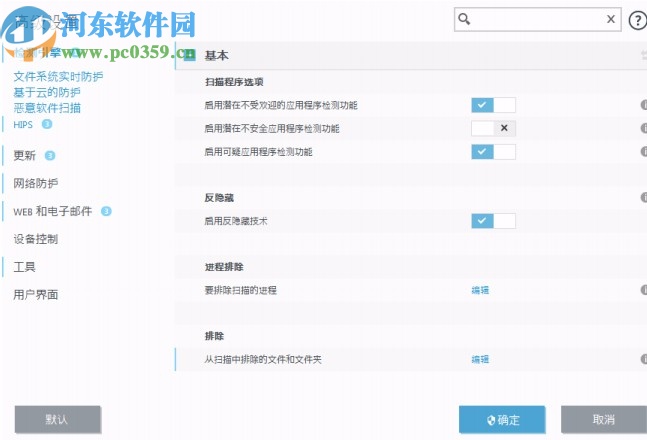Open 网络防护 section
The width and height of the screenshot is (647, 440).
pyautogui.click(x=35, y=183)
